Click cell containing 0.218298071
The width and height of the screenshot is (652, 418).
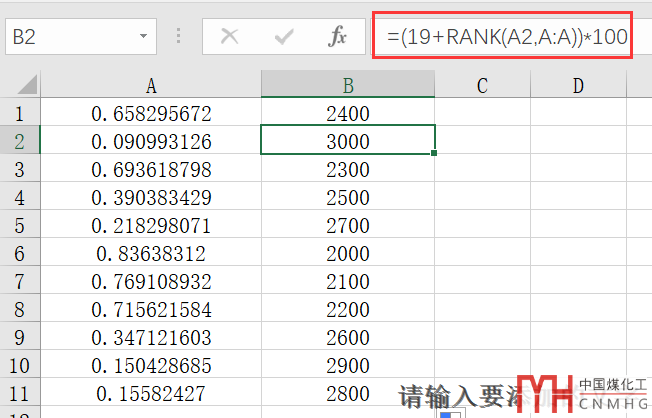pos(151,224)
